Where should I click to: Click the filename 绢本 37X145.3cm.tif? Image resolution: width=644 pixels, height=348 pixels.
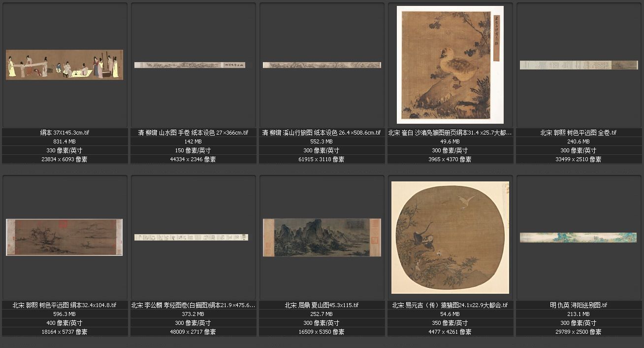coord(64,133)
